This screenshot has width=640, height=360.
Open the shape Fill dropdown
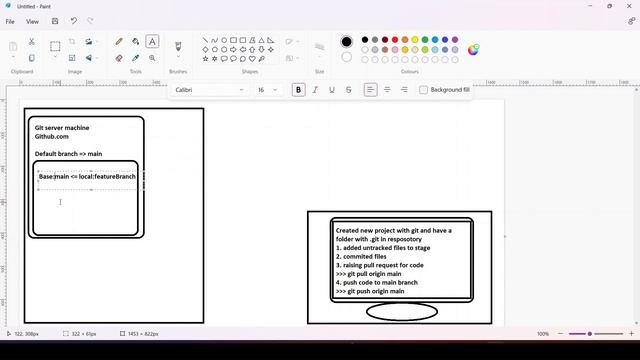(292, 58)
